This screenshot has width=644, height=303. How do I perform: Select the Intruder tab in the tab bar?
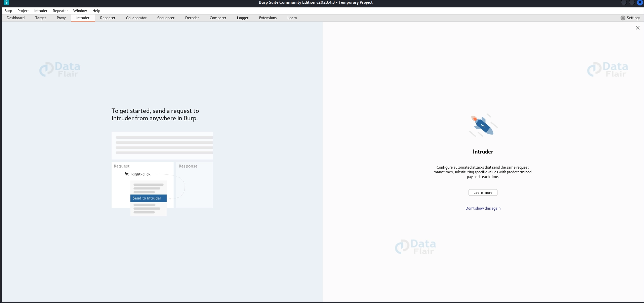(83, 18)
